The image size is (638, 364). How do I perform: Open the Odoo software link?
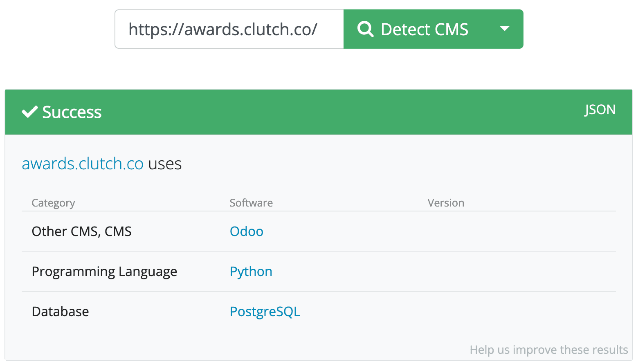247,231
